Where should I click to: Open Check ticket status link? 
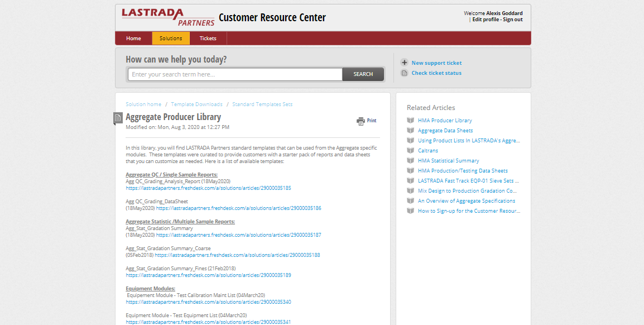(x=436, y=73)
